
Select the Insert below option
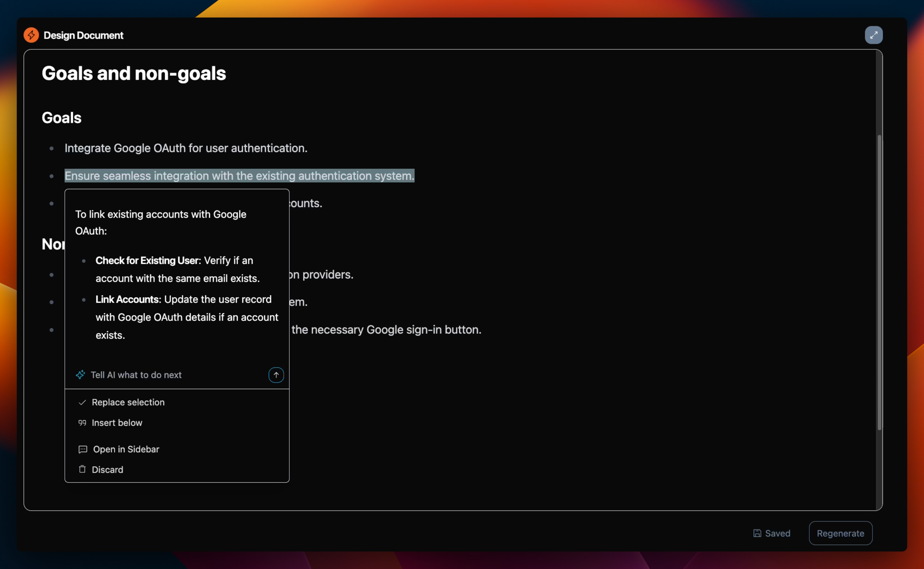click(x=117, y=423)
